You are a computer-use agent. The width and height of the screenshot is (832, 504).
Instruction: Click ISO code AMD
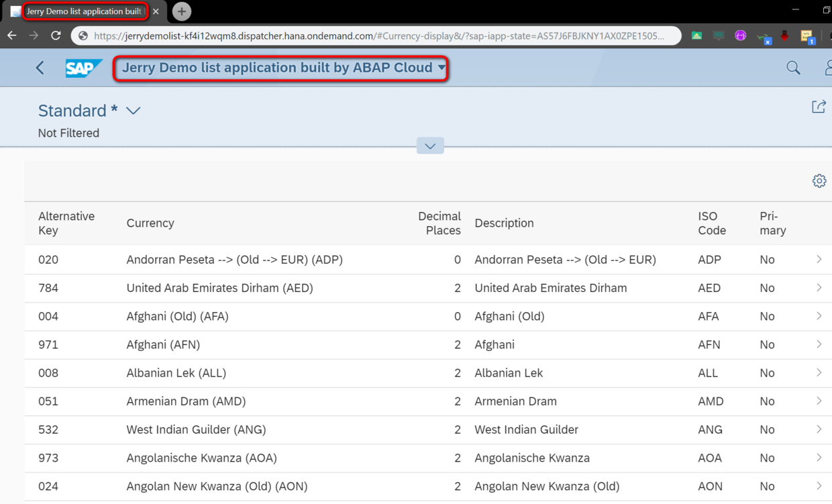pos(711,401)
